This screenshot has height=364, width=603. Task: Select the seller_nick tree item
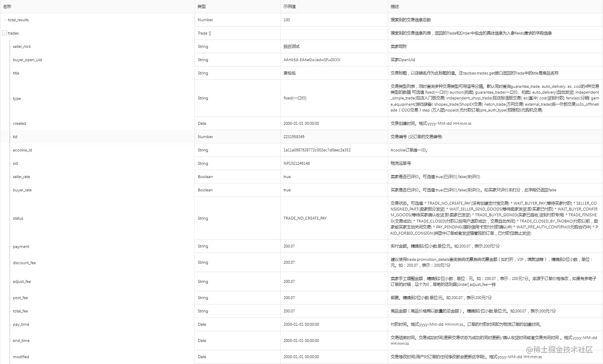[22, 46]
